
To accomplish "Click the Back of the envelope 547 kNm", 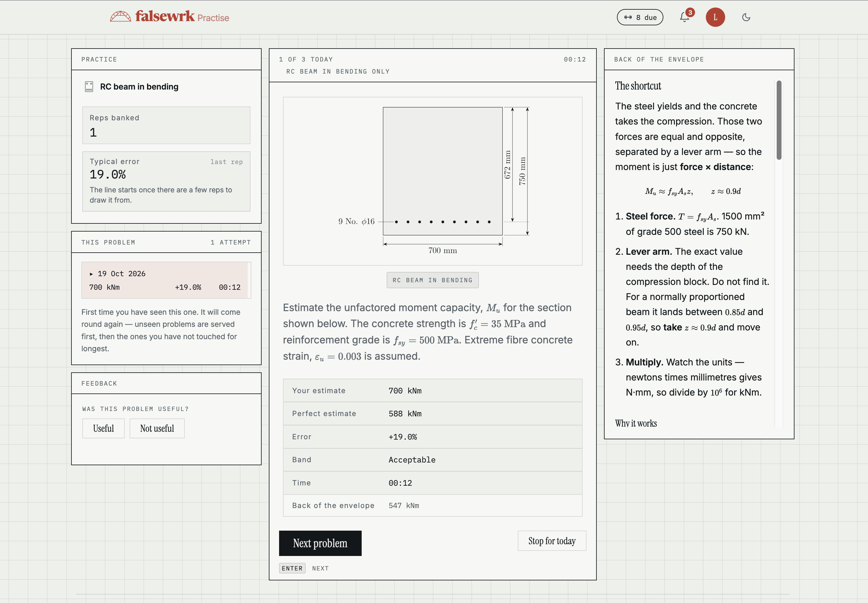I will click(404, 506).
